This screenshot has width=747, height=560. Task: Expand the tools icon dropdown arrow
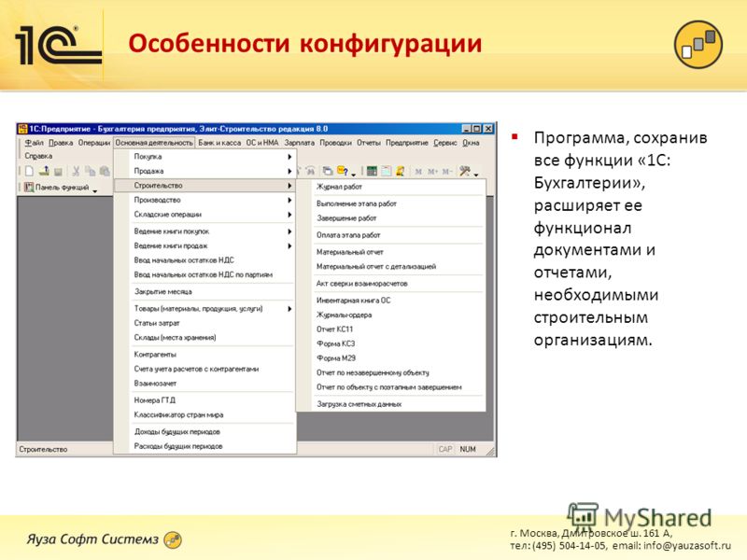(475, 175)
